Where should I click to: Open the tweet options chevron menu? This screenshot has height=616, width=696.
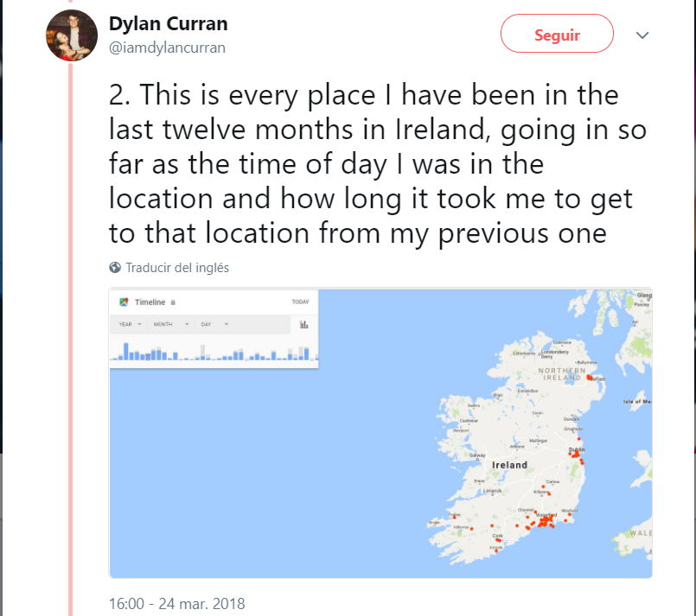(642, 35)
